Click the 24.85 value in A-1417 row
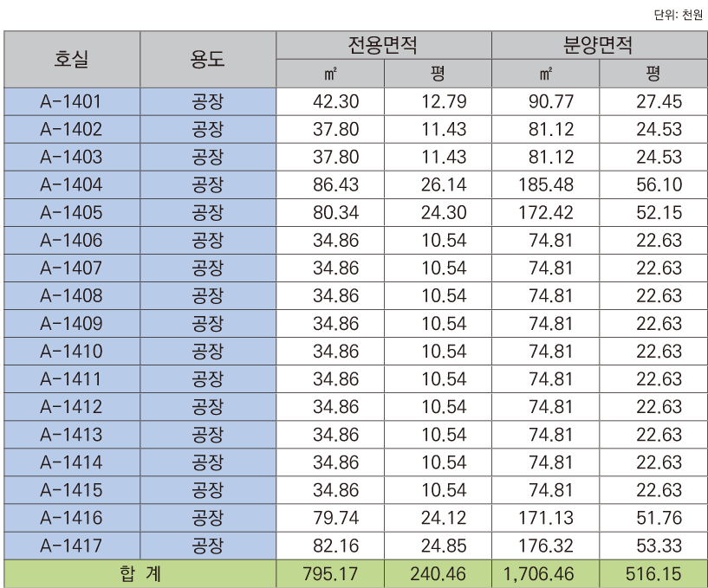This screenshot has height=588, width=708. tap(444, 546)
